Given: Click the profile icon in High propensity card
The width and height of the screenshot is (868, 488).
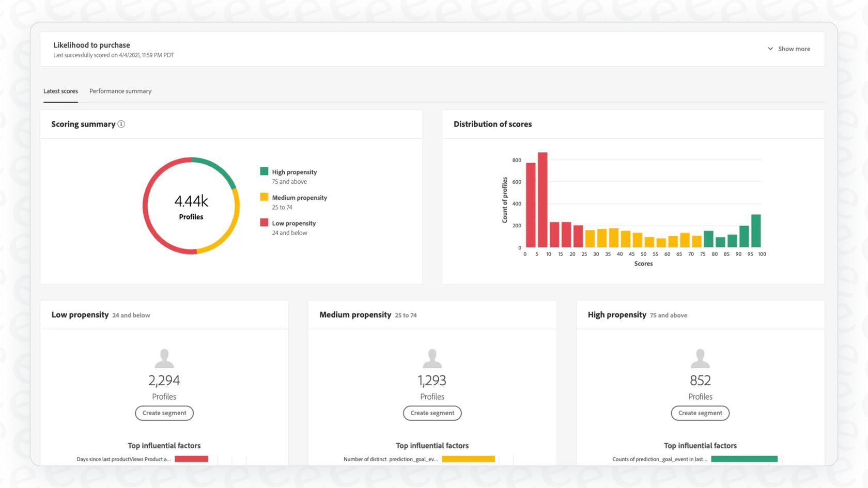Looking at the screenshot, I should pos(700,357).
